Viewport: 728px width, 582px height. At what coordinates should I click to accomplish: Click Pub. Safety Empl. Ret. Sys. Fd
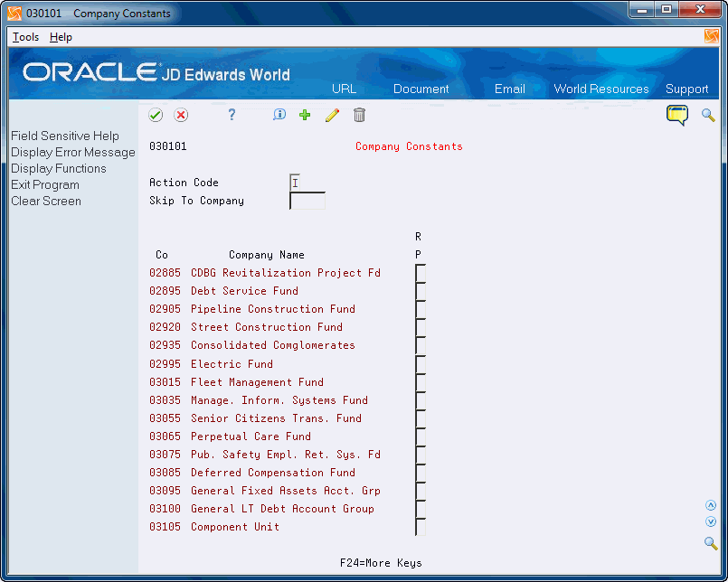coord(286,455)
